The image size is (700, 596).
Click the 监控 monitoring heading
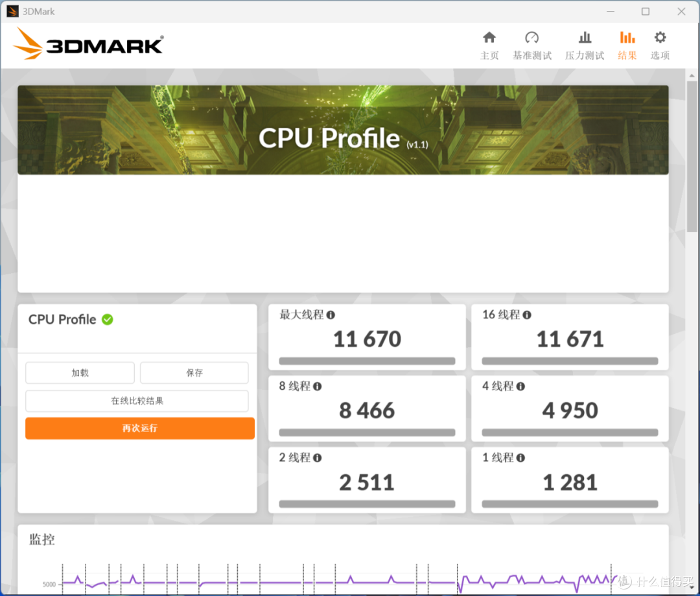pos(42,540)
